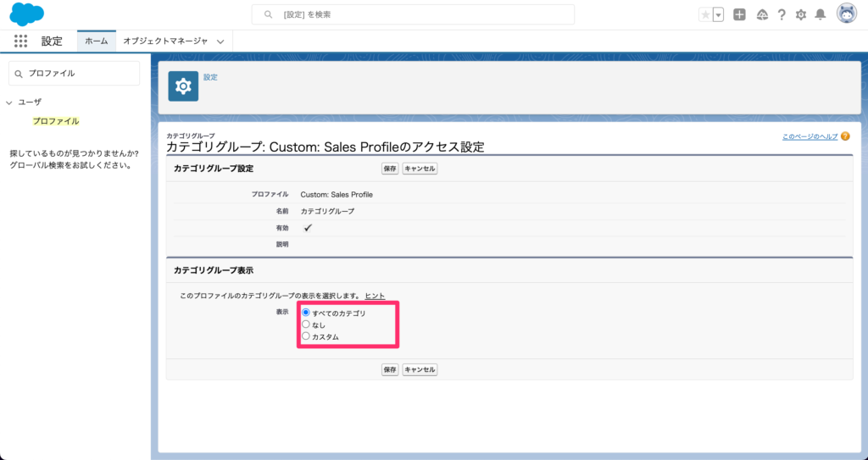Click the カテゴリグループ設定 section header
Screen dimensions: 868x460
[x=214, y=169]
